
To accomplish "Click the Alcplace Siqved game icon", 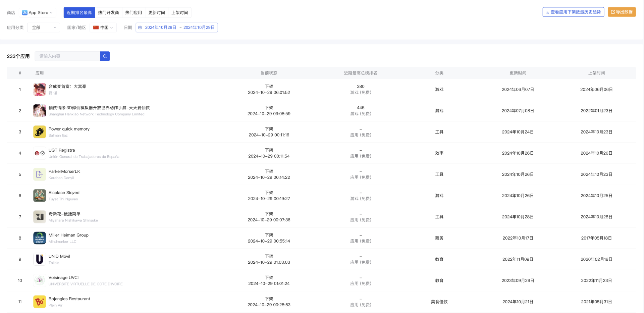I will (x=40, y=196).
